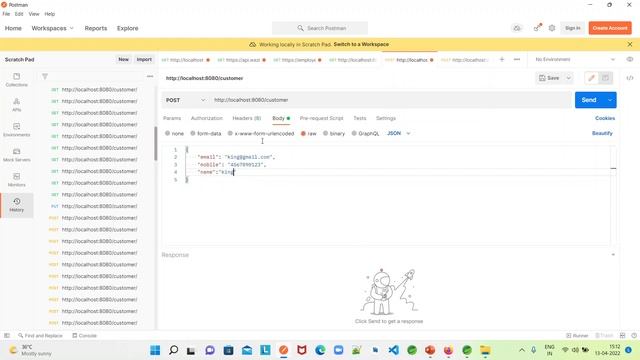Click the Create Account button

[610, 28]
